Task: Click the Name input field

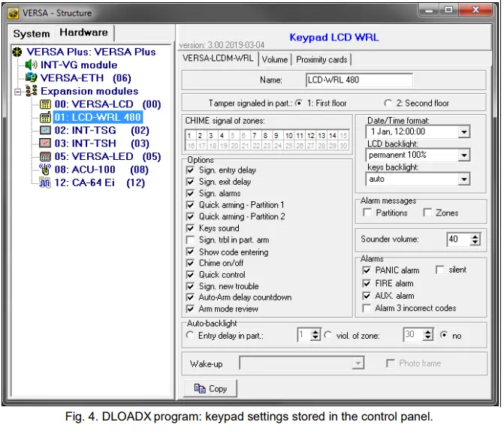Action: point(359,80)
